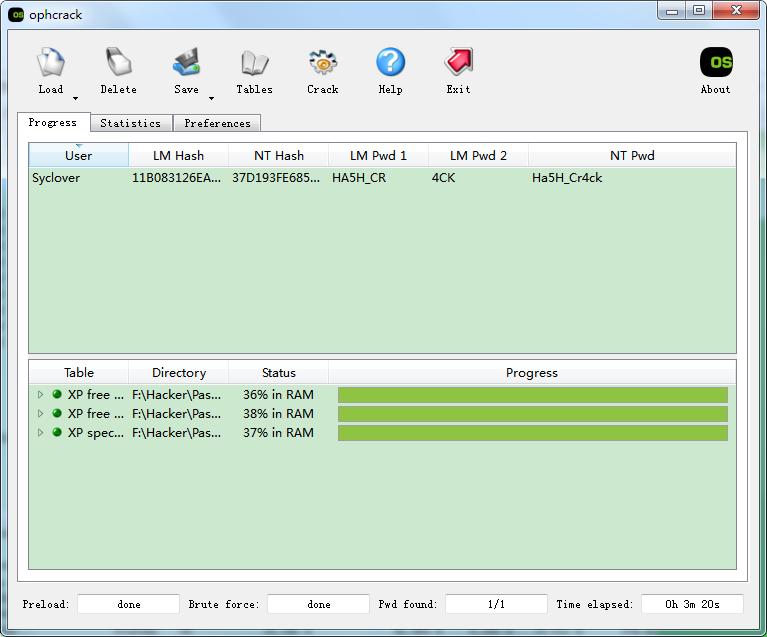The image size is (767, 637).
Task: Expand the XP spec... table row
Action: 41,432
